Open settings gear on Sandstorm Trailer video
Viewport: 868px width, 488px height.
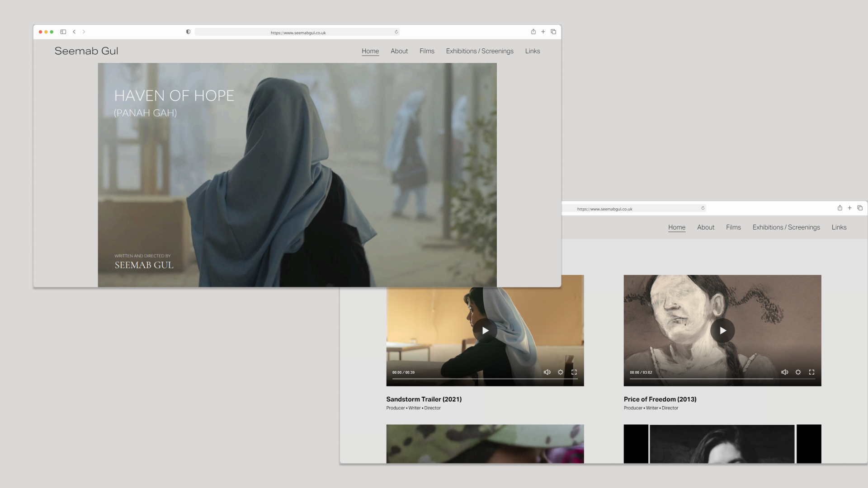tap(561, 372)
